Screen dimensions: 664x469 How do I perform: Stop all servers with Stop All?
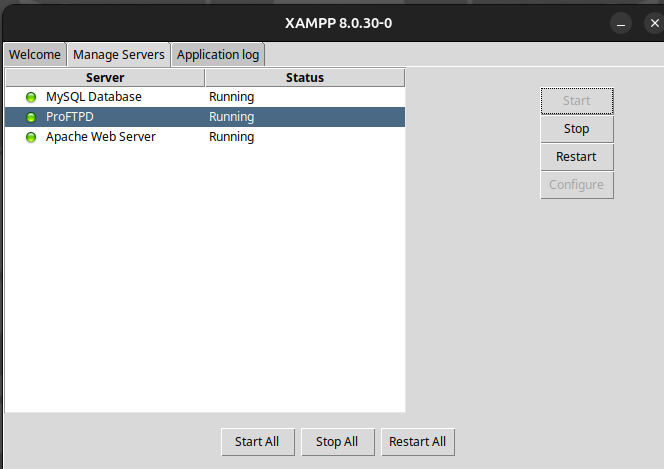click(338, 442)
